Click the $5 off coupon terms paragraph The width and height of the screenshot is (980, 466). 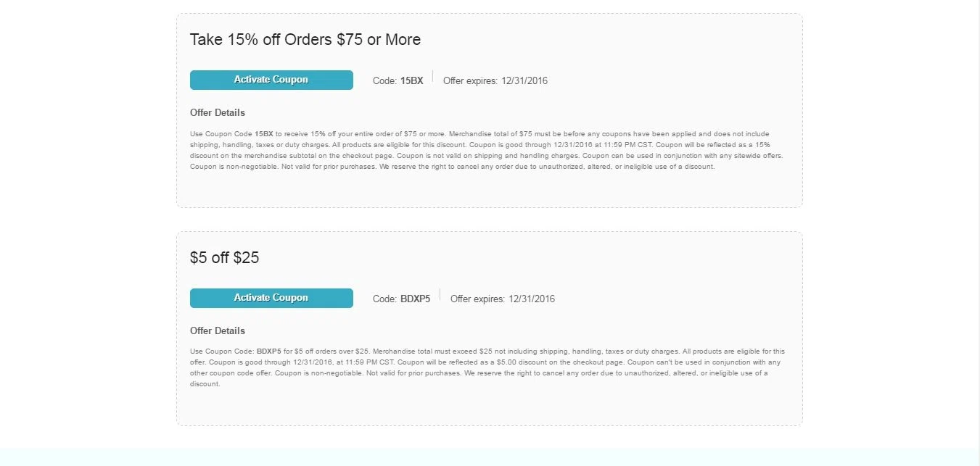pos(487,367)
